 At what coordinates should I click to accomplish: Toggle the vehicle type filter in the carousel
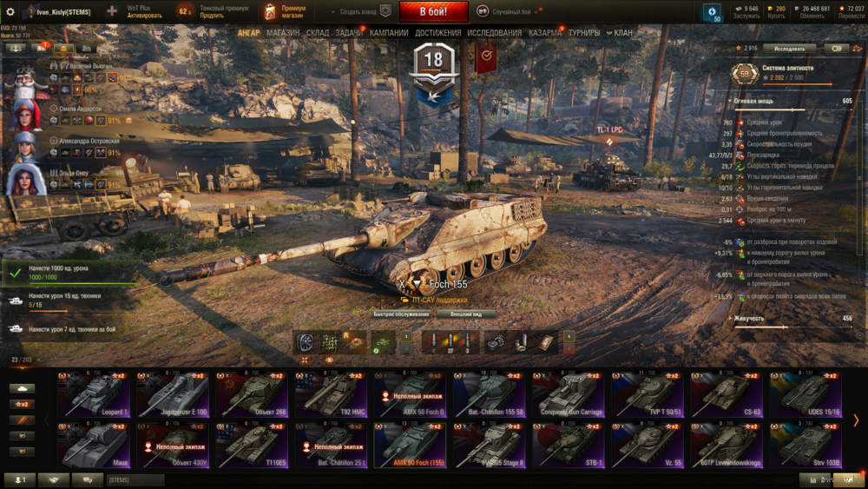pos(23,388)
